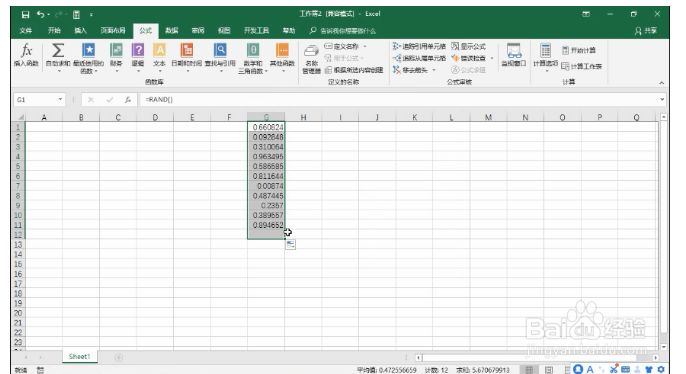The width and height of the screenshot is (686, 374).
Task: Open 最近使用的函数 recently used functions
Action: 88,58
